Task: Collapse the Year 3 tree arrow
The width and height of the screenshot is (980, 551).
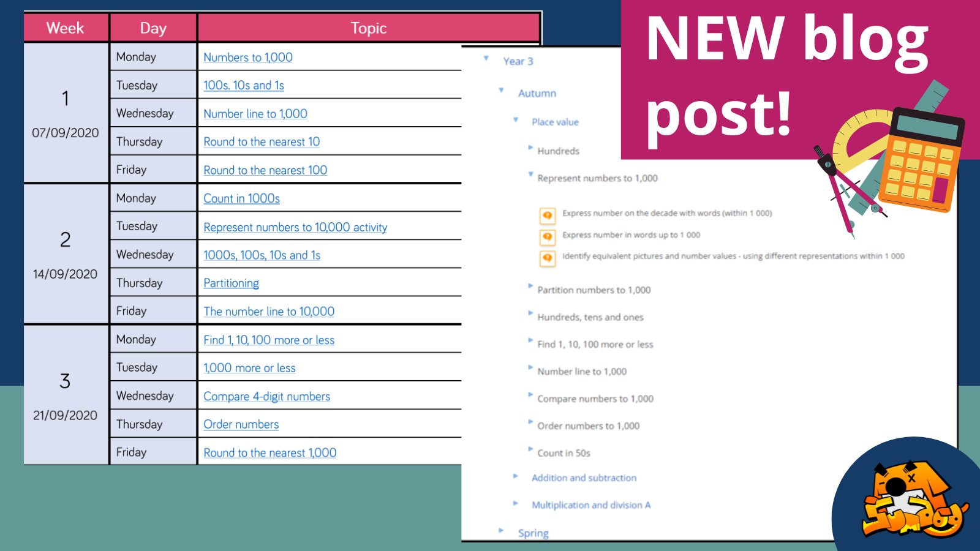Action: click(486, 59)
